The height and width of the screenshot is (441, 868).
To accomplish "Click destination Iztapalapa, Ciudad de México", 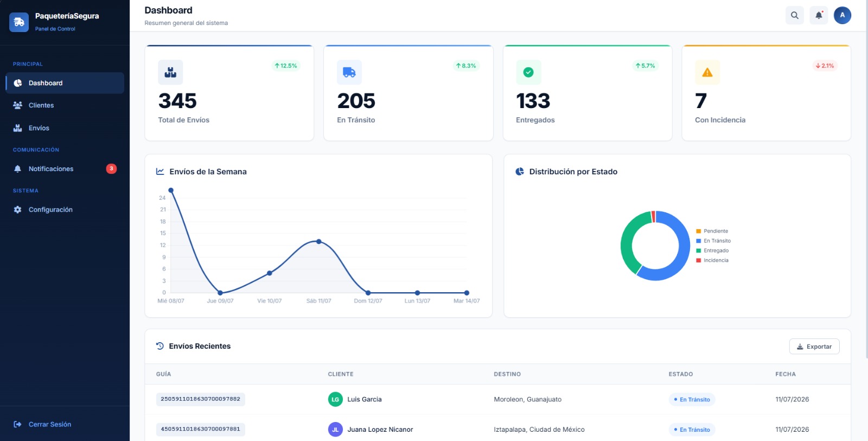I will click(539, 430).
